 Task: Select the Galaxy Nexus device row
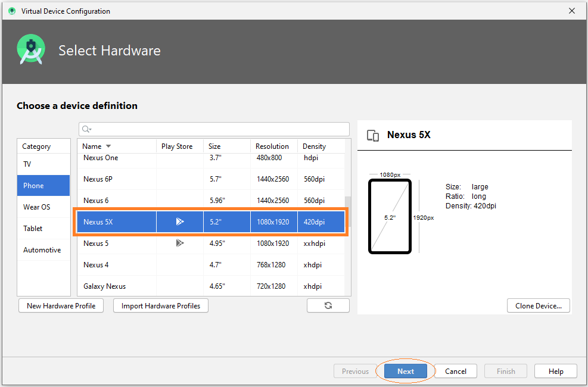pyautogui.click(x=211, y=286)
